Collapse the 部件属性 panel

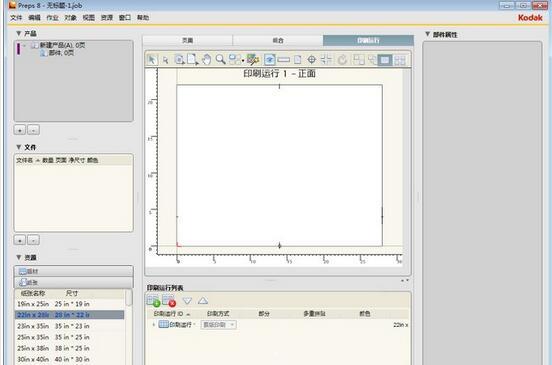click(x=427, y=34)
